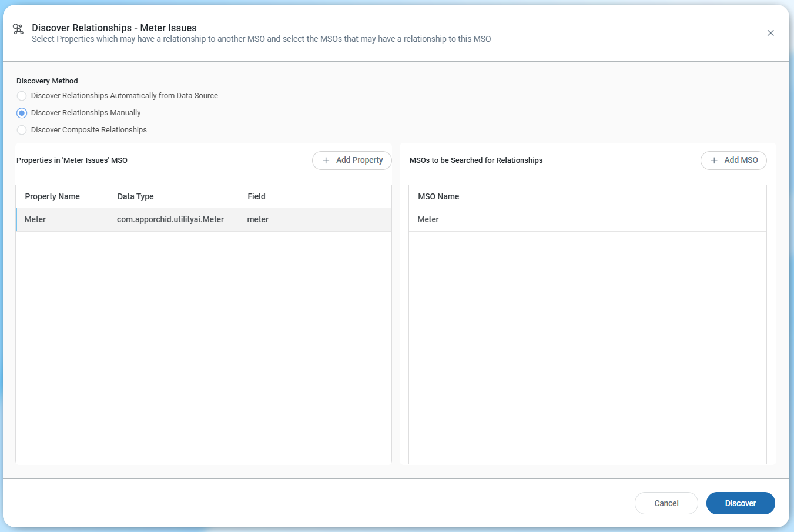Viewport: 794px width, 532px height.
Task: Close the Discover Relationships dialog
Action: (x=770, y=33)
